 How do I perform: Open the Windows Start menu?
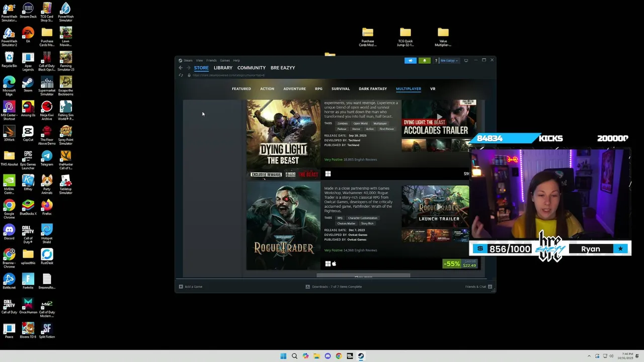[283, 356]
